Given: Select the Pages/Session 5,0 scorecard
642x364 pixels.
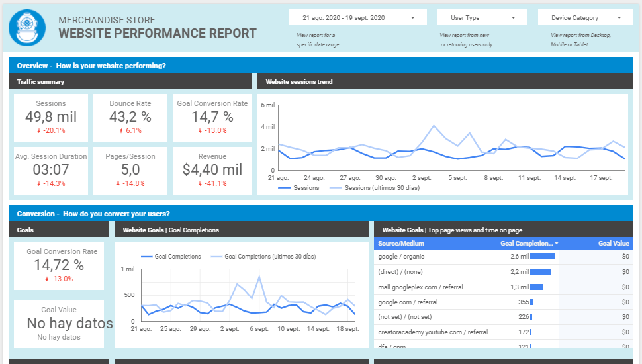Looking at the screenshot, I should tap(130, 171).
